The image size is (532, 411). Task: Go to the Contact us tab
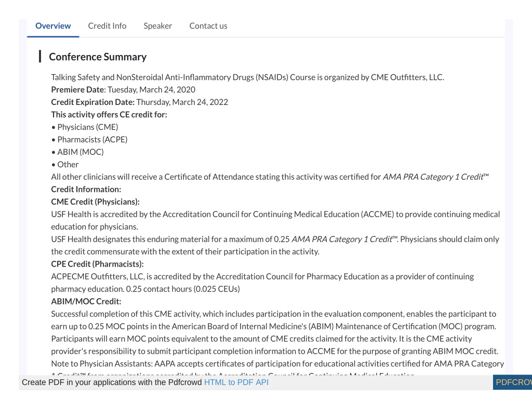point(208,26)
